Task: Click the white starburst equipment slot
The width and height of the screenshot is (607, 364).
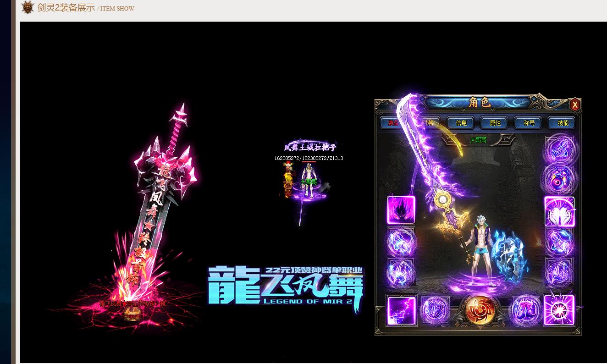Action: pyautogui.click(x=559, y=311)
